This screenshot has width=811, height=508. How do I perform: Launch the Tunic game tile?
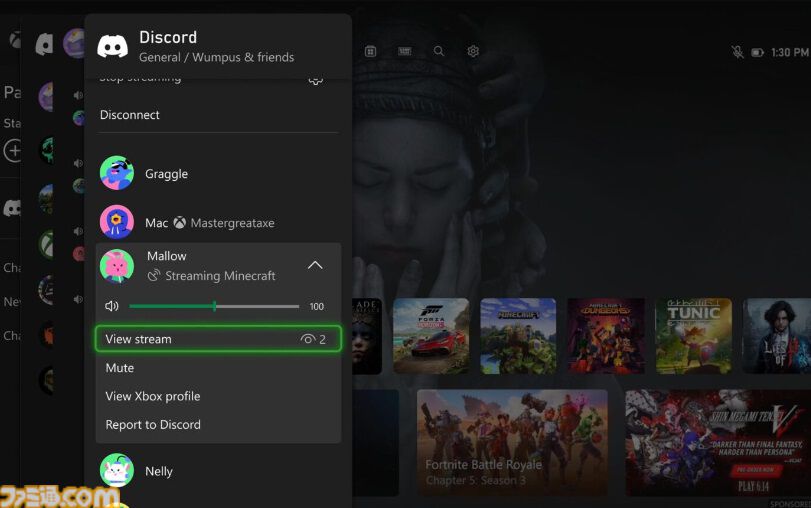(694, 336)
